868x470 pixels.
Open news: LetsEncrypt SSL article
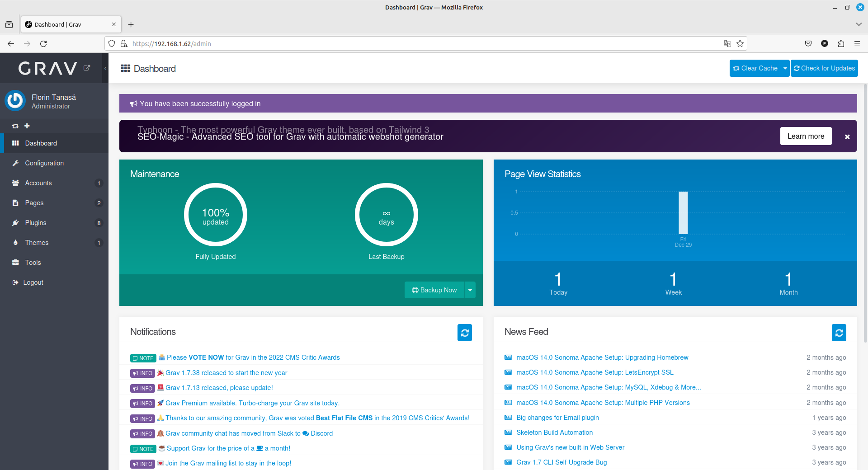click(x=595, y=372)
